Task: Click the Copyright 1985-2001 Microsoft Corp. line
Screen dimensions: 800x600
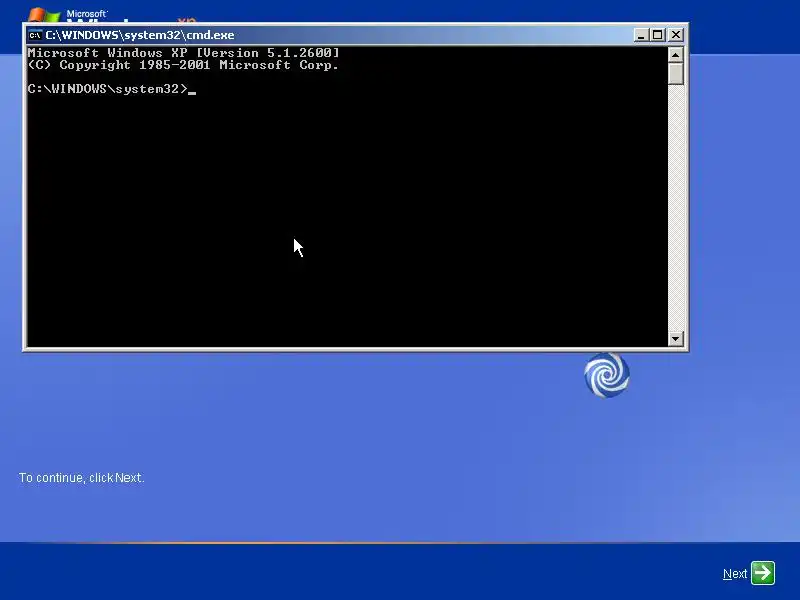Action: (184, 65)
